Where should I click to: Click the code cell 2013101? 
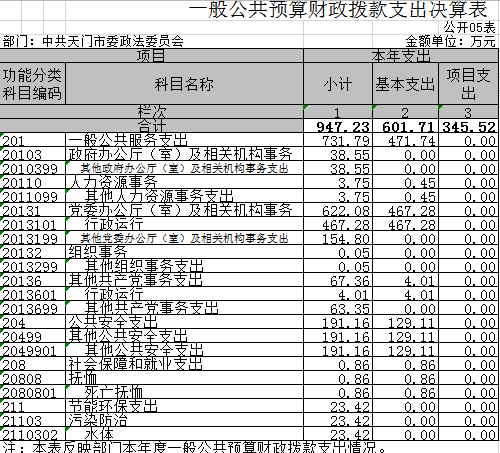coord(33,224)
